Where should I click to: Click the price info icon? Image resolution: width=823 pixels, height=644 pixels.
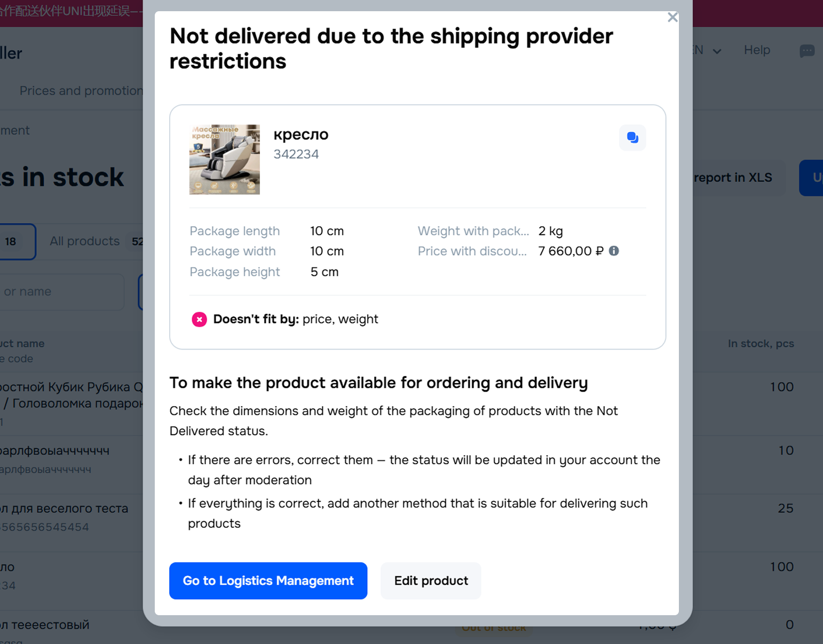(614, 251)
